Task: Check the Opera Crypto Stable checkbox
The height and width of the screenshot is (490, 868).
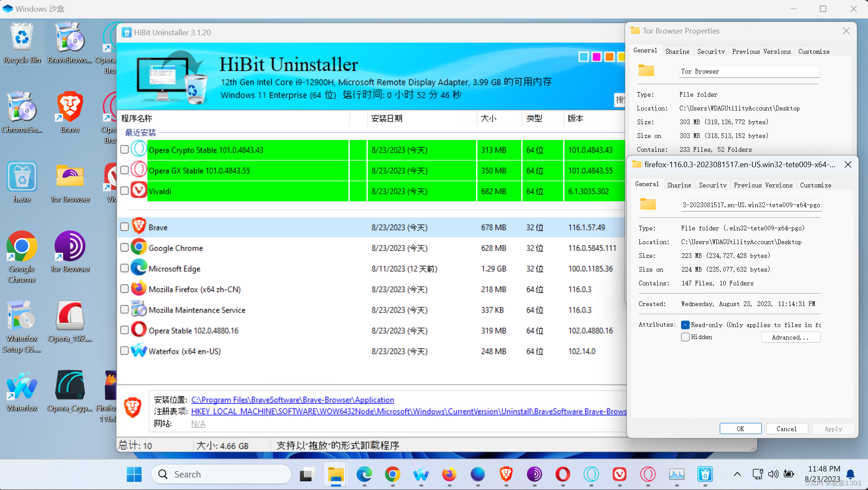Action: tap(125, 149)
